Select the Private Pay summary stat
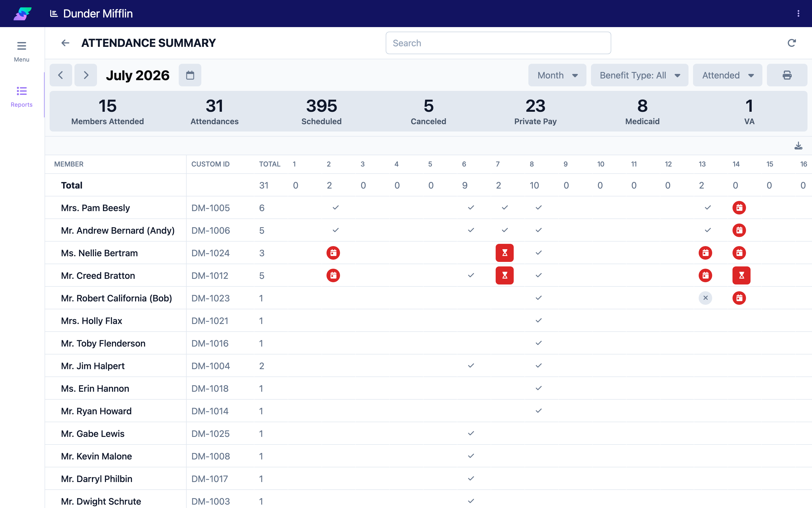The image size is (812, 508). [x=535, y=111]
